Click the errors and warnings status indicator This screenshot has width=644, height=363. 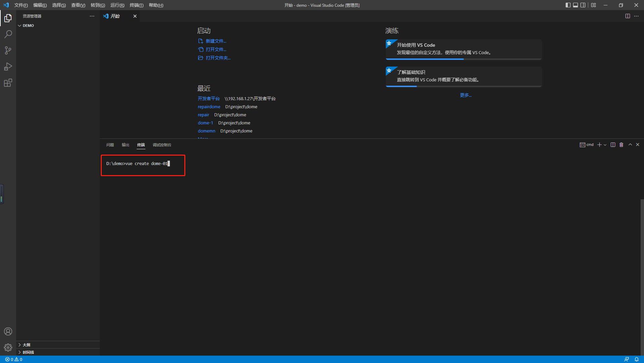point(14,359)
